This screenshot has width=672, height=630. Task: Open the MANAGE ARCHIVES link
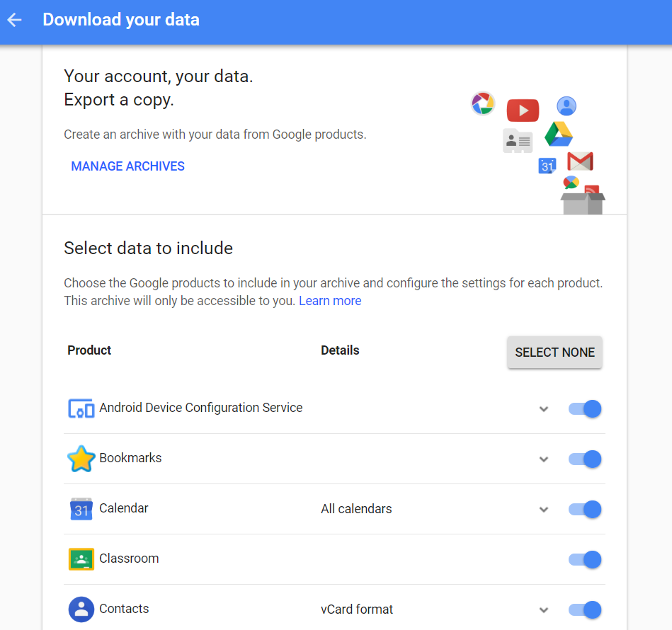pos(127,166)
